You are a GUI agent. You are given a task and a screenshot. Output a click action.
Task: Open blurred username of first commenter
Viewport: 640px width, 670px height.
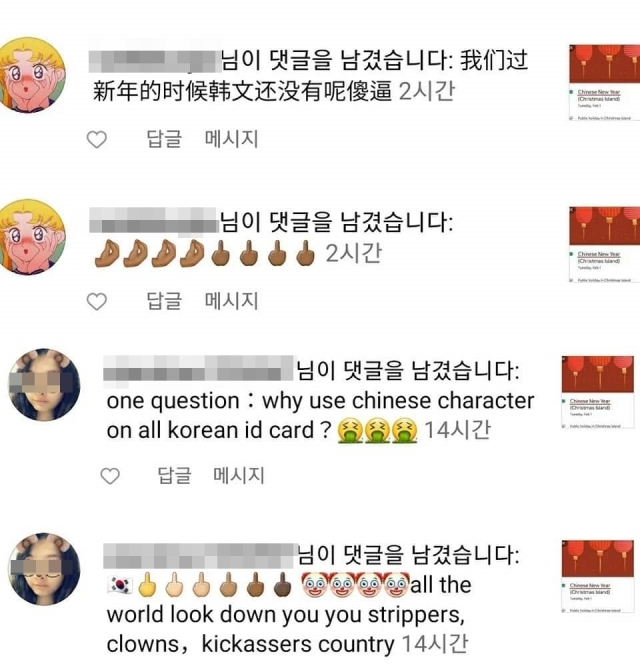[155, 61]
